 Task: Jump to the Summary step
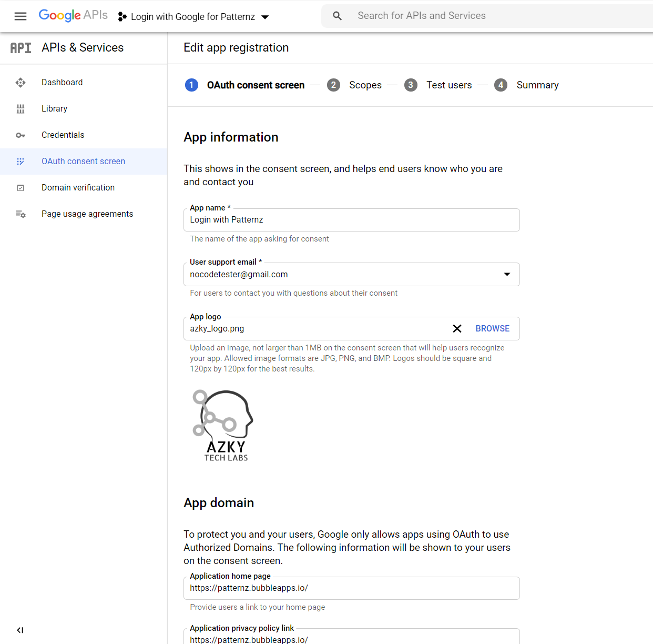click(537, 85)
